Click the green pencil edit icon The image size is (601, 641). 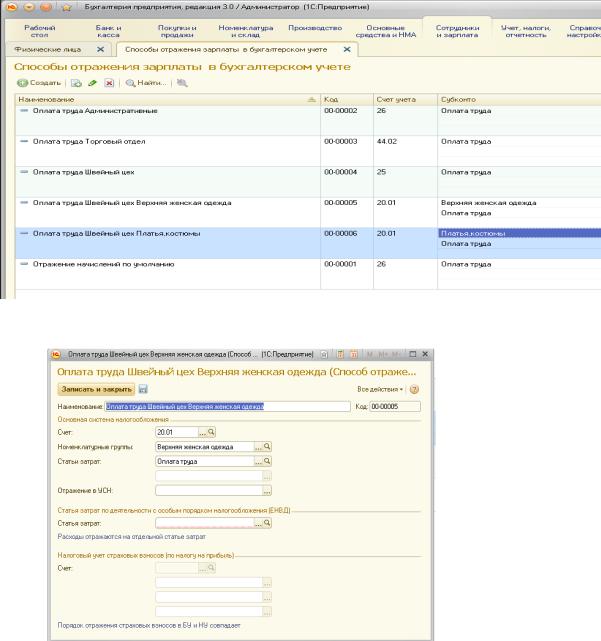point(92,83)
